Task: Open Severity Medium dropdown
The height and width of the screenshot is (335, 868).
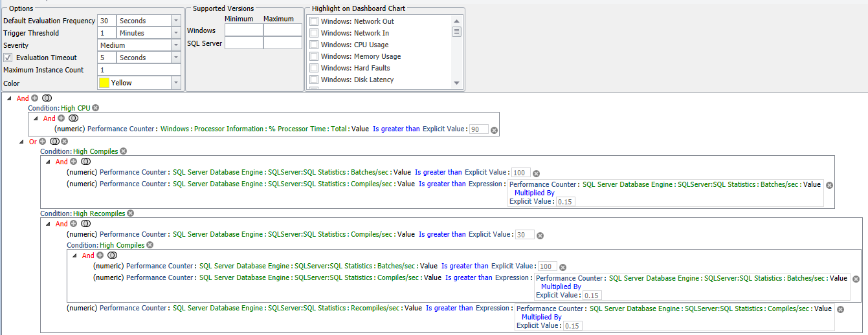Action: (175, 45)
